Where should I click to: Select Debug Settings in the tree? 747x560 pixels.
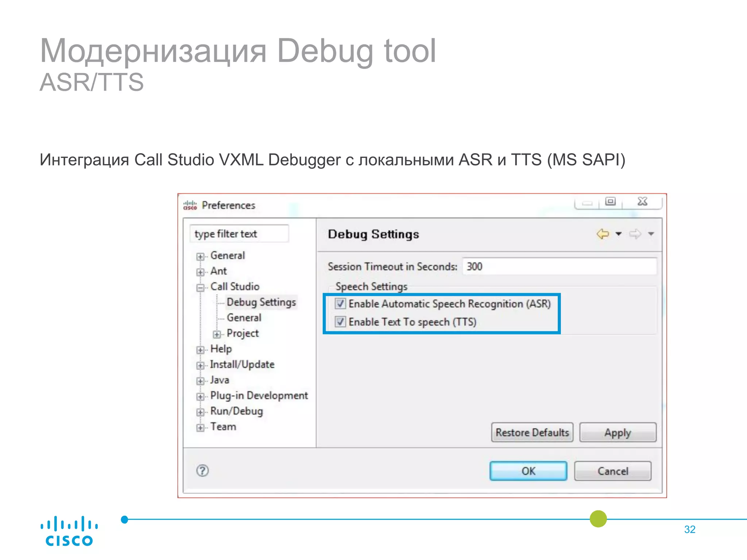click(x=261, y=302)
